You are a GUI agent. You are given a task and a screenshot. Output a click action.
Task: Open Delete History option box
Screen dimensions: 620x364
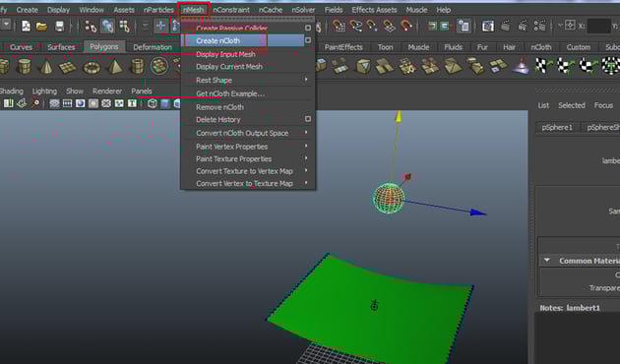coord(308,119)
